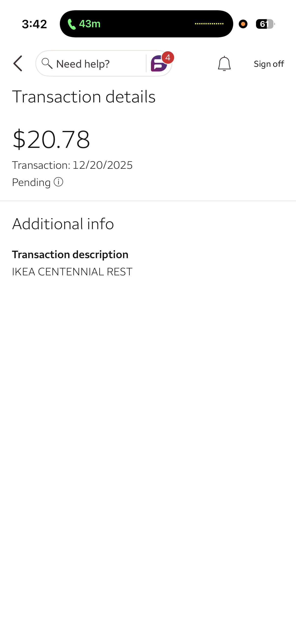Open the purple chat assistant icon
Image resolution: width=296 pixels, height=644 pixels.
pos(159,64)
